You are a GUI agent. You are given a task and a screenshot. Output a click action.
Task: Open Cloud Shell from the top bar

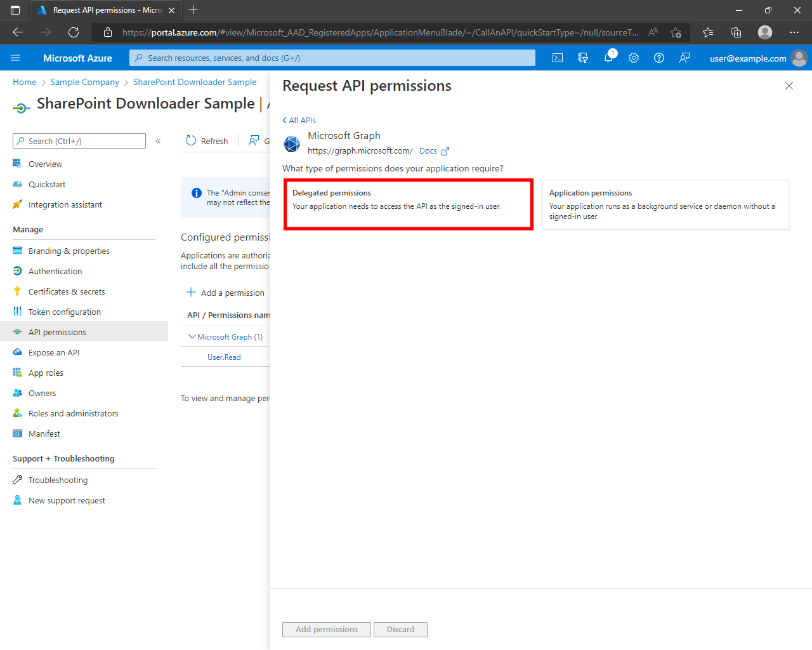coord(558,58)
